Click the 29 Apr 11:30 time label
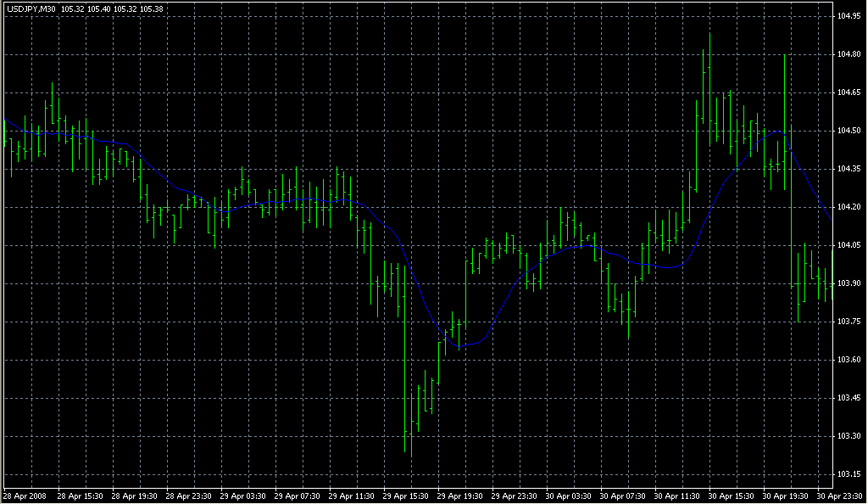868x504 pixels. point(353,496)
